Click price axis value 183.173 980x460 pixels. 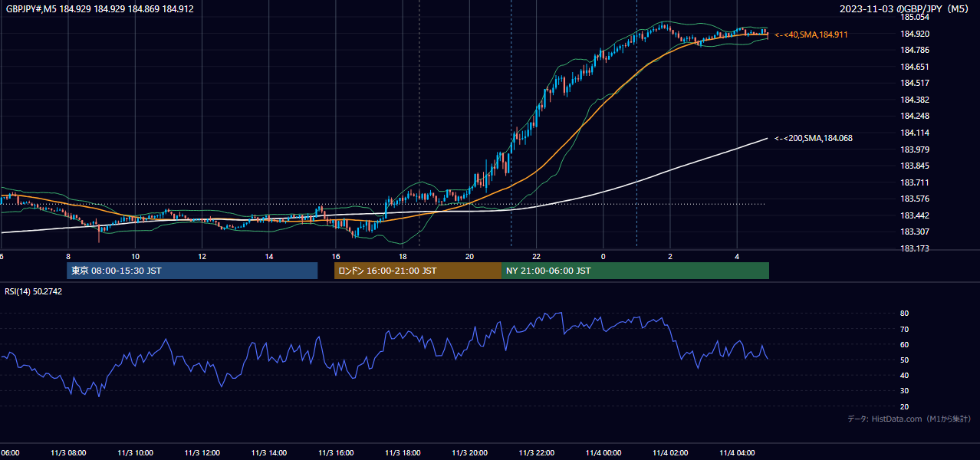coord(915,248)
